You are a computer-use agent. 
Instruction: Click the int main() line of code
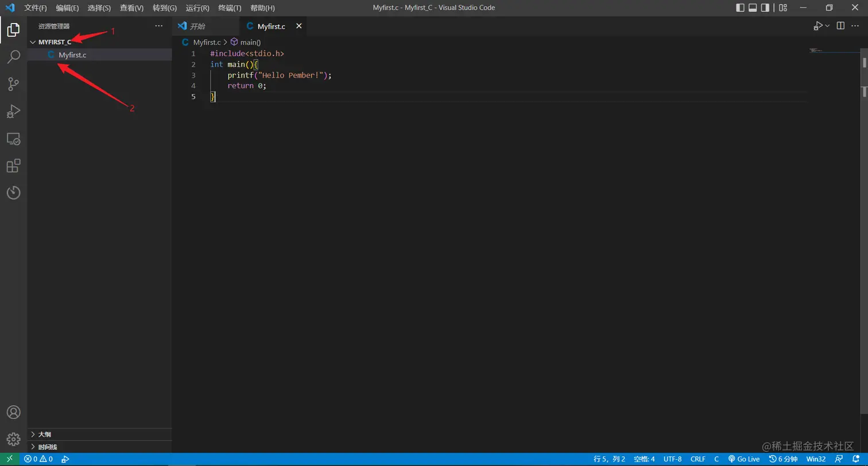(235, 64)
